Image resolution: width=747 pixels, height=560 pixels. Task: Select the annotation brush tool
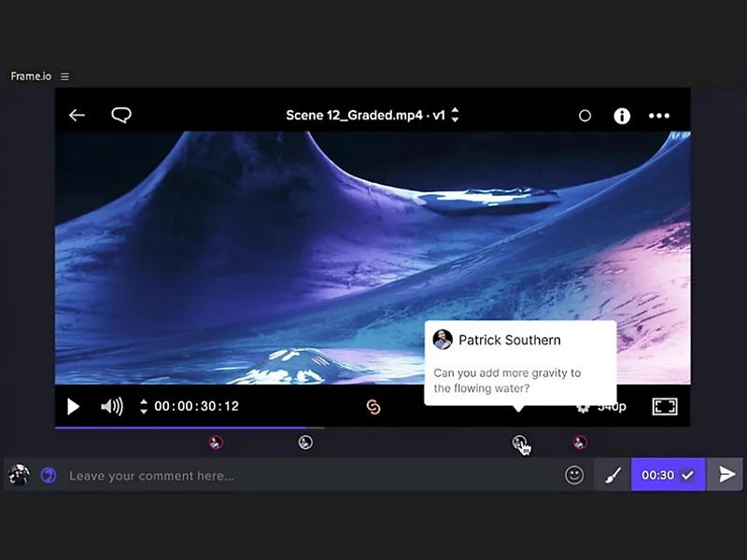click(x=613, y=474)
